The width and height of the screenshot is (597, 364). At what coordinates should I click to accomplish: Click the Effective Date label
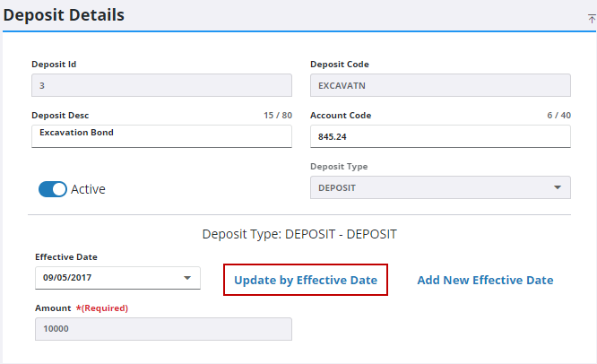pyautogui.click(x=67, y=256)
